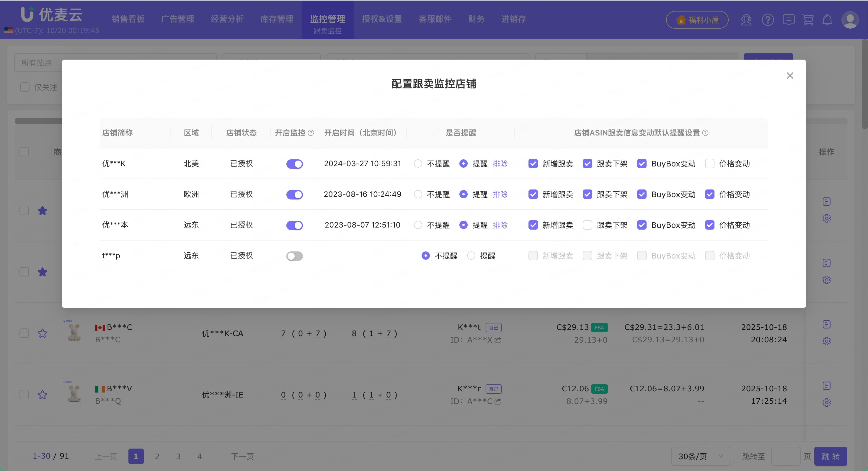The height and width of the screenshot is (471, 868).
Task: Open the 广告管理 tab
Action: pyautogui.click(x=177, y=19)
